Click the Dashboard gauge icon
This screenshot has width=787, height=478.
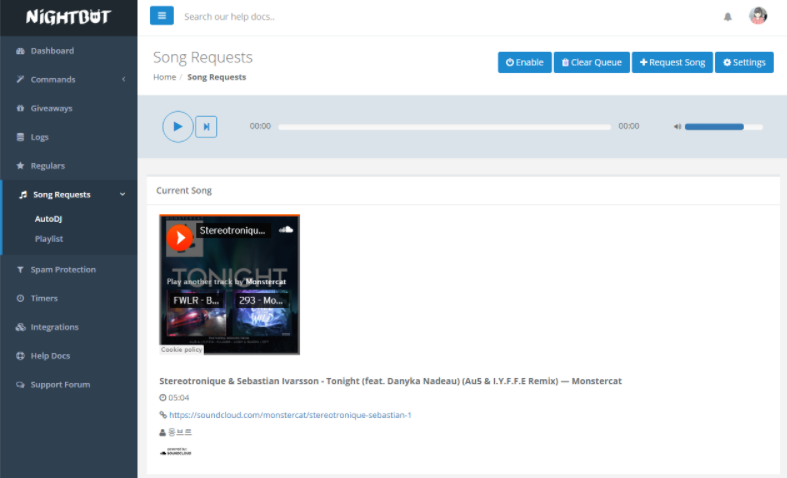pos(20,51)
